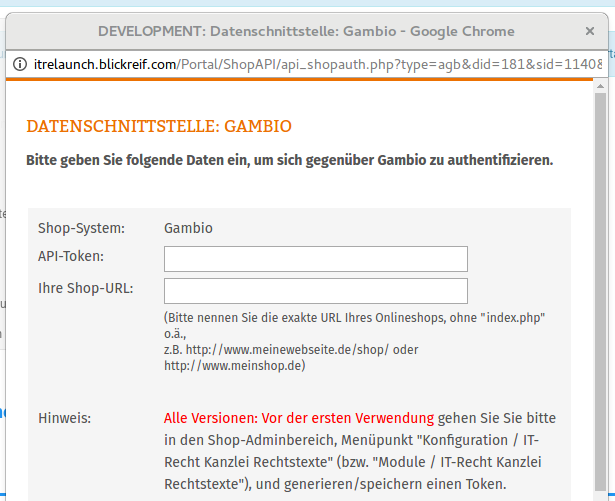Click the Gambio shop system value

(188, 228)
